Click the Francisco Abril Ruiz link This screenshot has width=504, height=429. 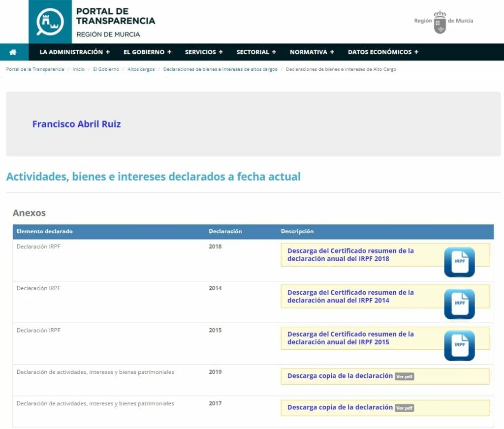[x=76, y=124]
